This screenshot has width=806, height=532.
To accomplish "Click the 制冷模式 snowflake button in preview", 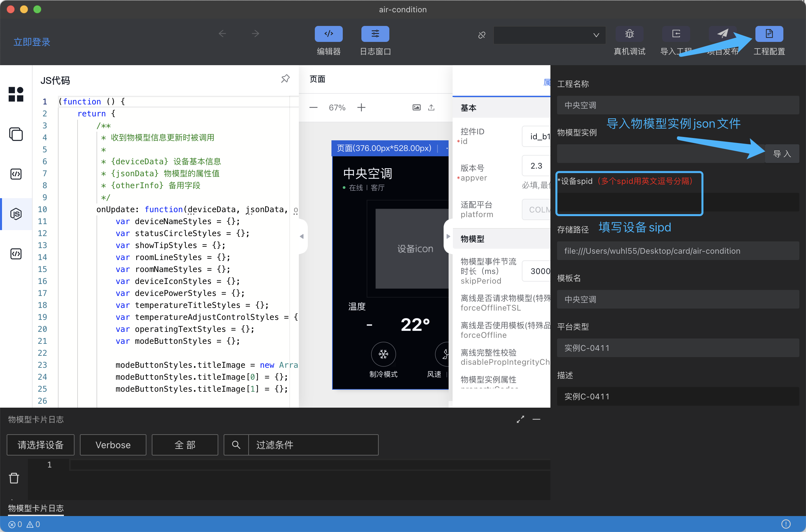I will [x=383, y=354].
